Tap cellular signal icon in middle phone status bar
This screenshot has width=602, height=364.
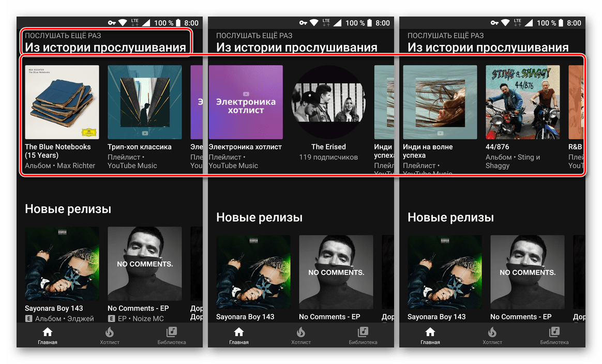[x=338, y=23]
